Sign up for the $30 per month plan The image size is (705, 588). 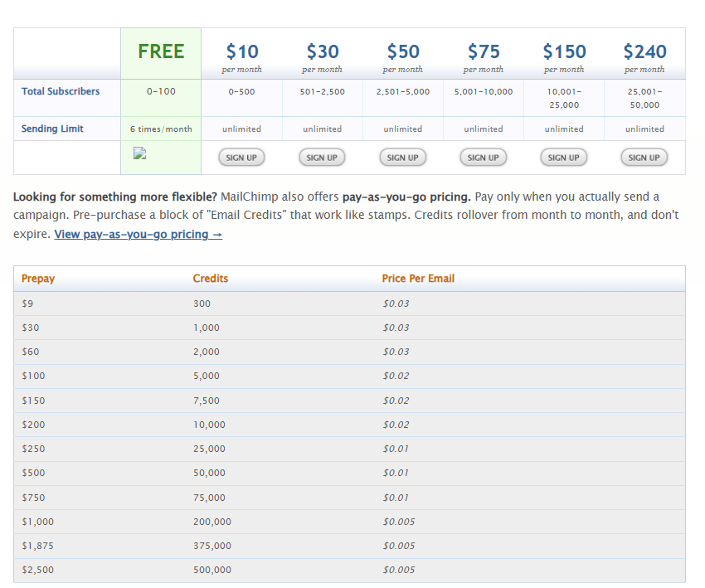(x=322, y=158)
